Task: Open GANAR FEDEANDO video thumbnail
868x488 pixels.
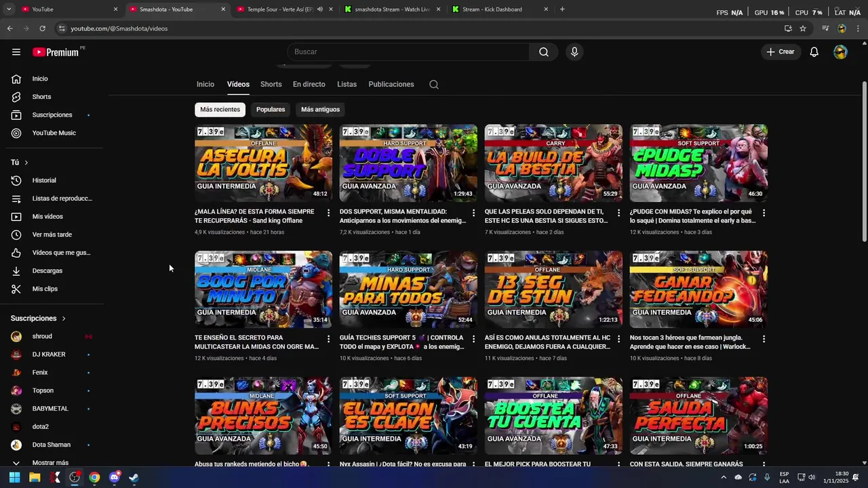Action: pos(698,289)
